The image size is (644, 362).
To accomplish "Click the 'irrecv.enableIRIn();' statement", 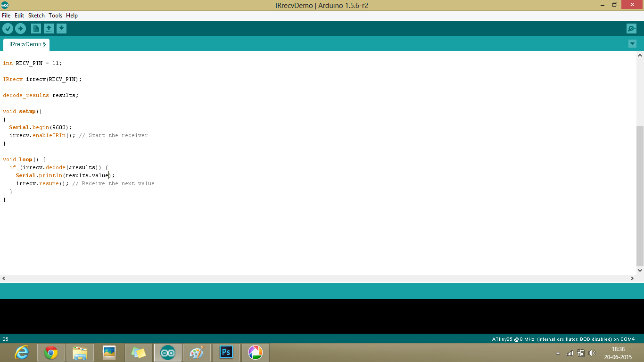I will tap(42, 135).
